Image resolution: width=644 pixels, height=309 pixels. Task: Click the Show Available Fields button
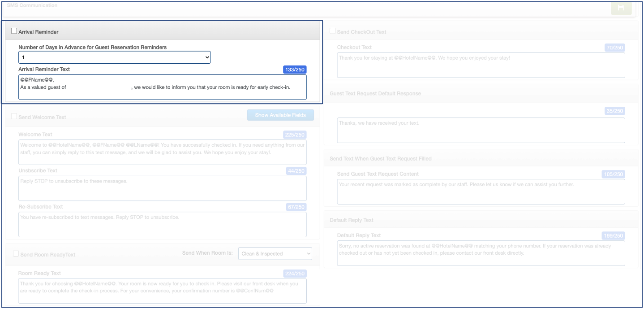(280, 115)
